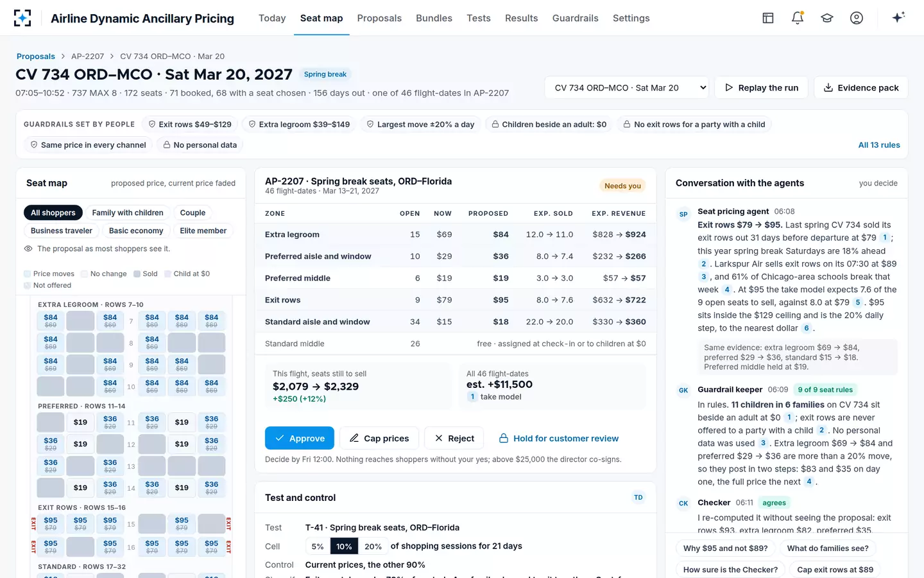The height and width of the screenshot is (578, 924).
Task: Open citation 1 next to take model
Action: click(473, 397)
